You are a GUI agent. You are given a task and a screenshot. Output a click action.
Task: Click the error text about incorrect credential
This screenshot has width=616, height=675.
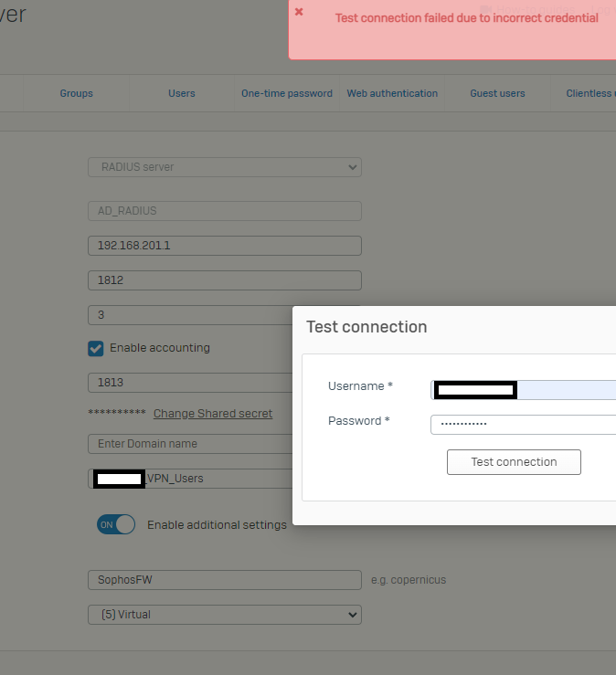coord(466,18)
